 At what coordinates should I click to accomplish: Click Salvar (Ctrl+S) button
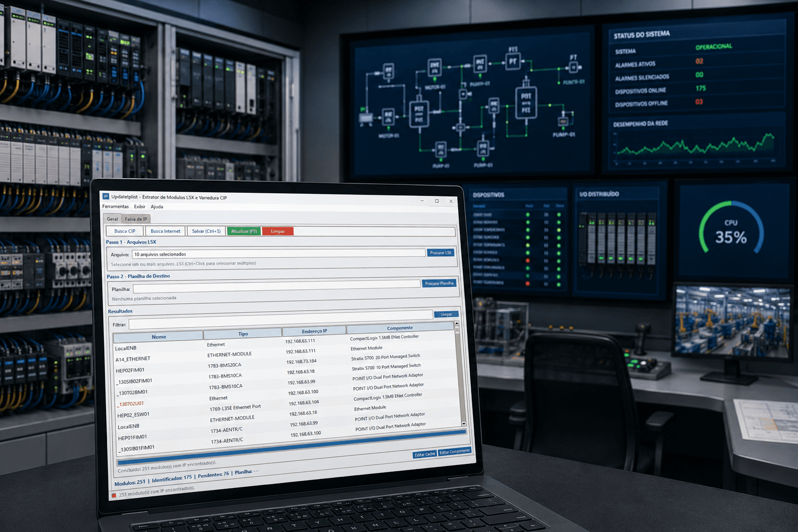[x=206, y=231]
